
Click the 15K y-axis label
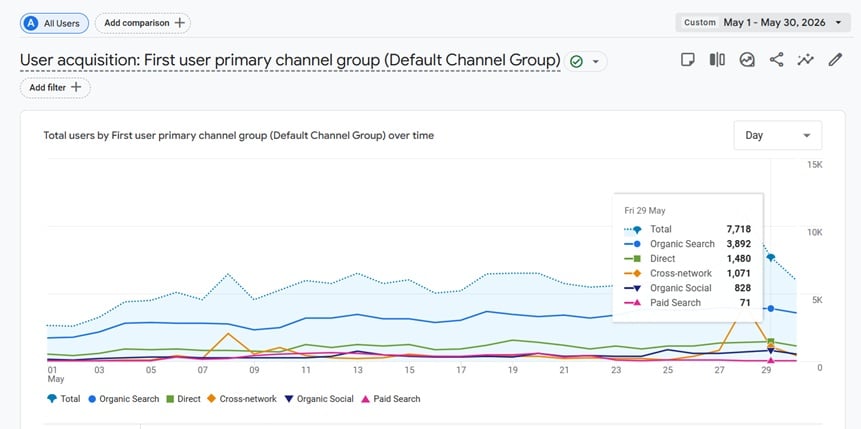814,165
